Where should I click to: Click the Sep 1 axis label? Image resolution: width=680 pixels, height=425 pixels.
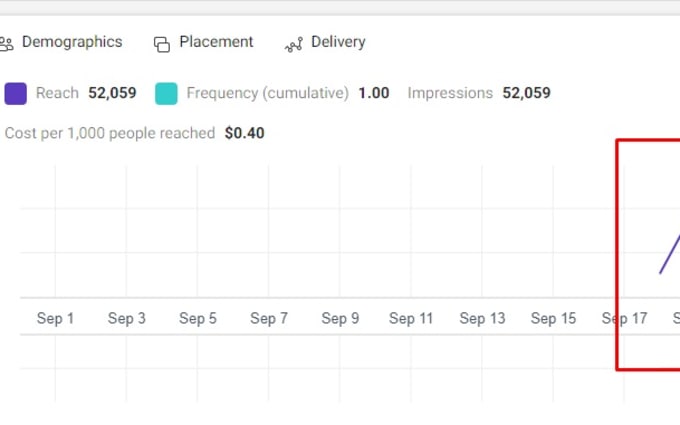click(x=56, y=318)
